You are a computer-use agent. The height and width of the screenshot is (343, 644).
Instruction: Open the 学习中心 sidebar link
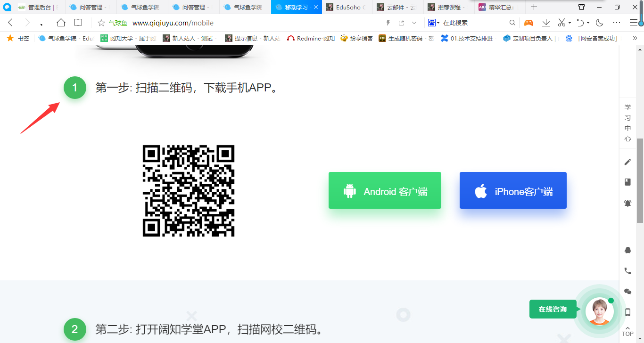pyautogui.click(x=627, y=123)
